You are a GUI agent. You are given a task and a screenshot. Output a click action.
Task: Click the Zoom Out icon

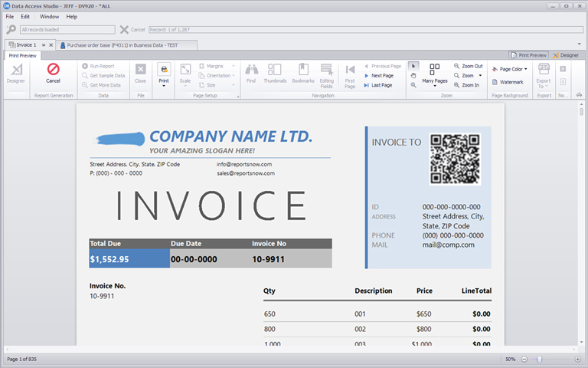coord(457,67)
